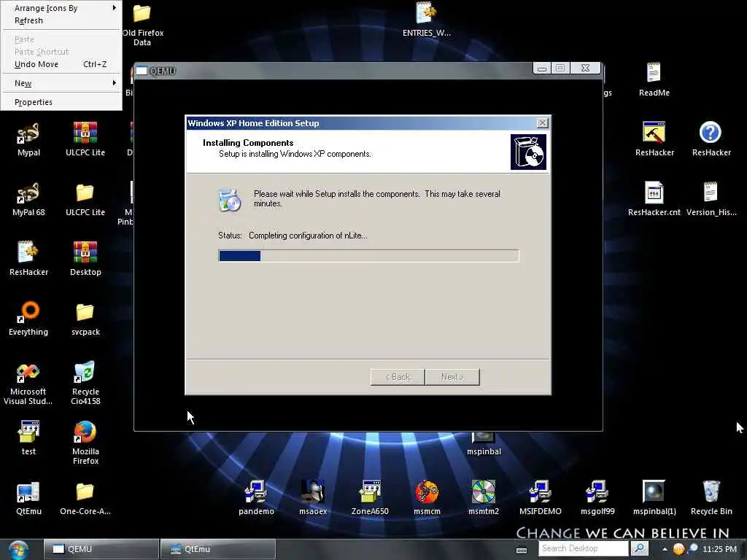Close the QEMU window
This screenshot has width=747, height=560.
click(x=586, y=68)
